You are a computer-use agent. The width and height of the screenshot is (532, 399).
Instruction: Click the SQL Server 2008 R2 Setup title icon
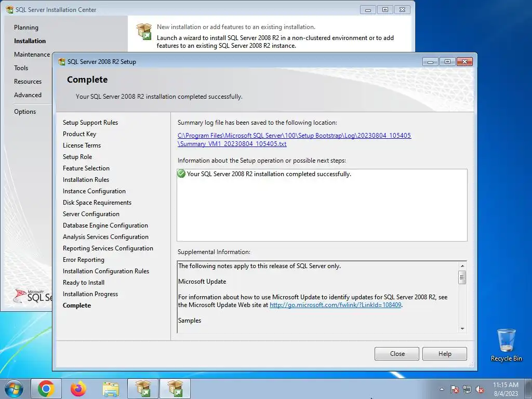(62, 62)
